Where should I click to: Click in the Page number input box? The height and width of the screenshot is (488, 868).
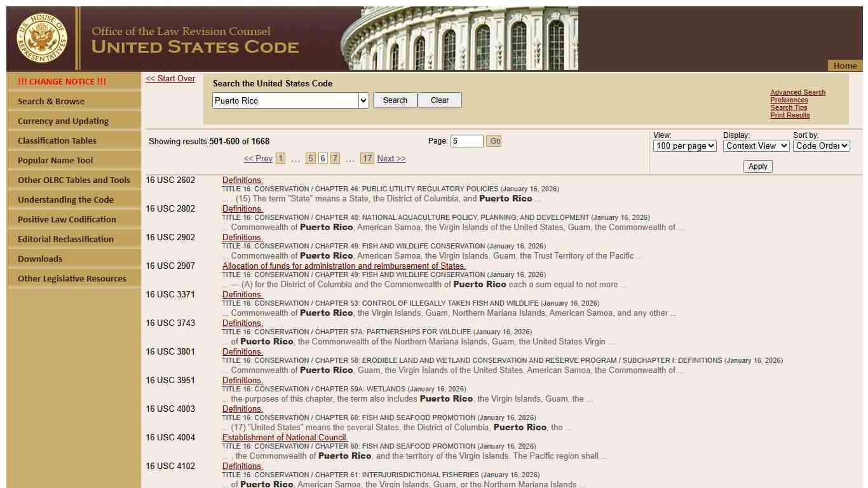(466, 141)
